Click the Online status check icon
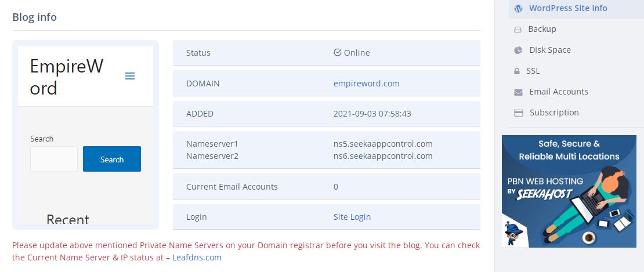 (338, 53)
